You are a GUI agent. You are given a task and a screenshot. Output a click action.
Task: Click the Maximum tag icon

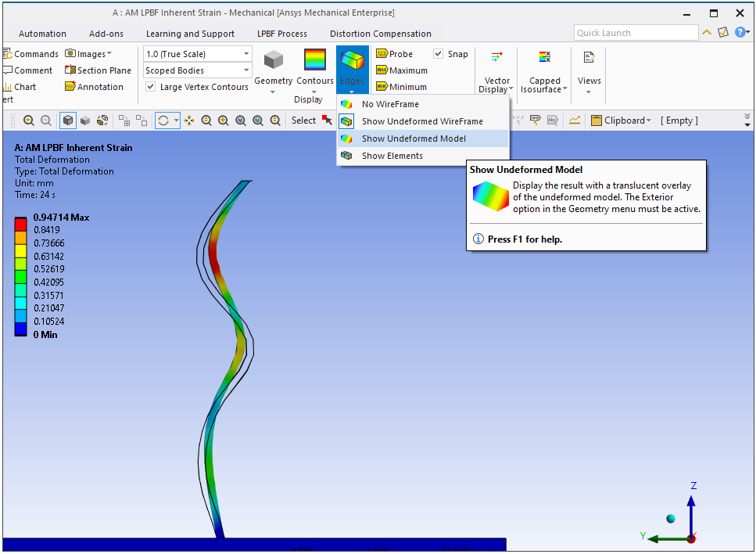coord(382,70)
